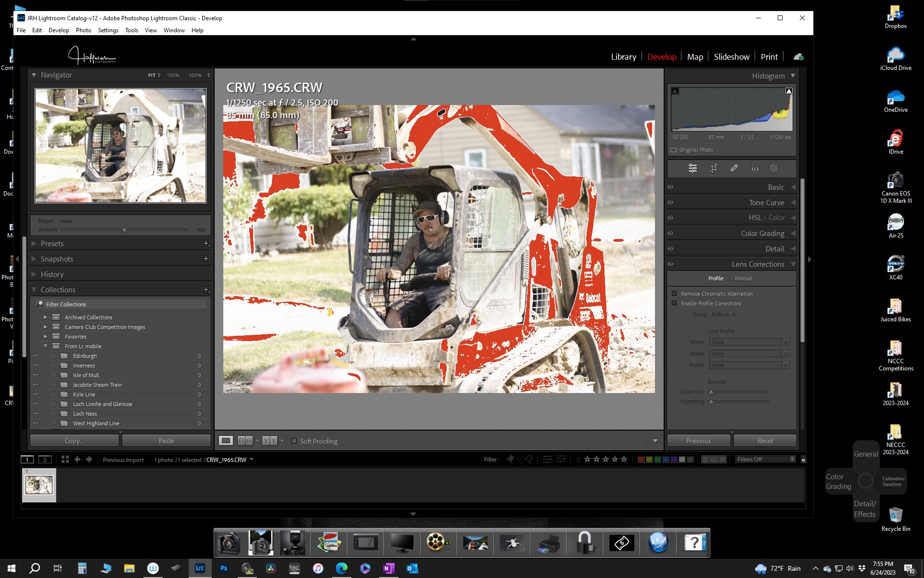
Task: Click the Copy button
Action: [x=74, y=440]
